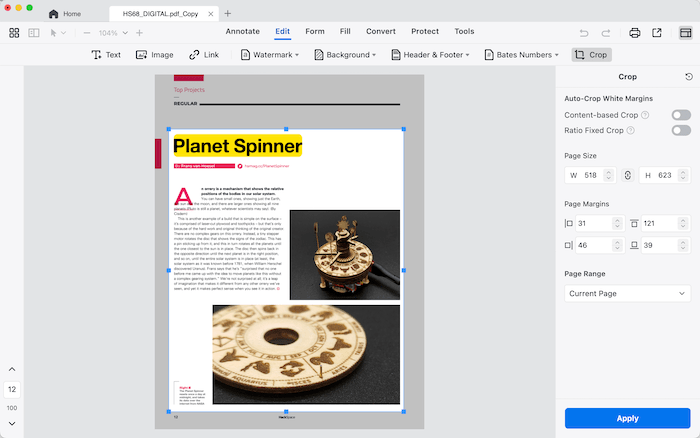Image resolution: width=700 pixels, height=438 pixels.
Task: Click the zoom out minus icon
Action: pyautogui.click(x=87, y=33)
